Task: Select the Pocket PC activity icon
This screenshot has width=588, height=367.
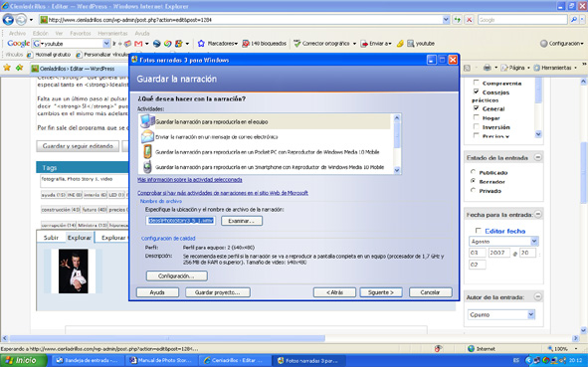Action: (147, 152)
